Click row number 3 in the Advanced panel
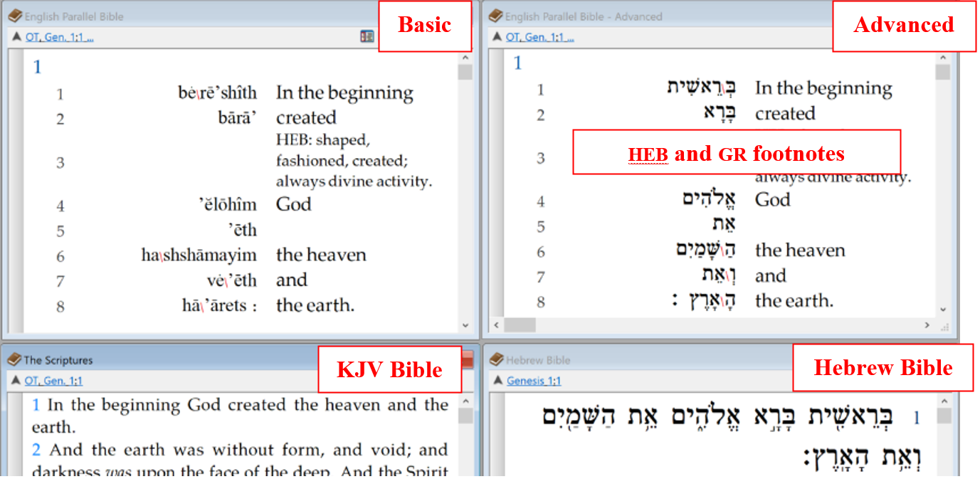The height and width of the screenshot is (479, 980). 540,158
